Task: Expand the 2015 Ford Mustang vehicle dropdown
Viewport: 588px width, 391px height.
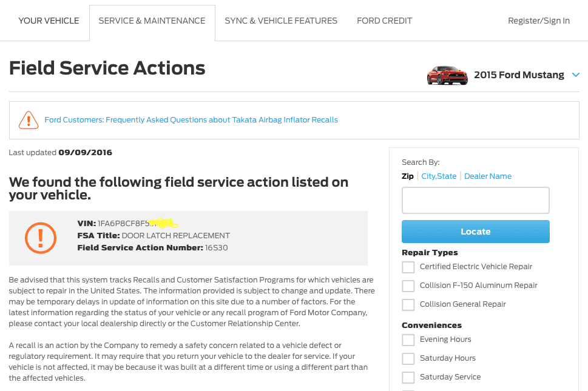Action: [576, 75]
